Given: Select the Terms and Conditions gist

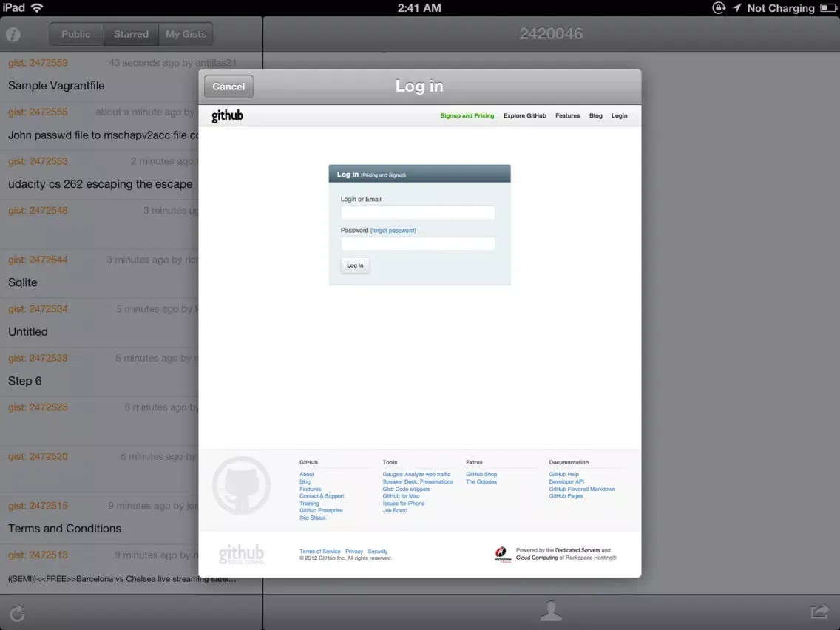Looking at the screenshot, I should [99, 520].
